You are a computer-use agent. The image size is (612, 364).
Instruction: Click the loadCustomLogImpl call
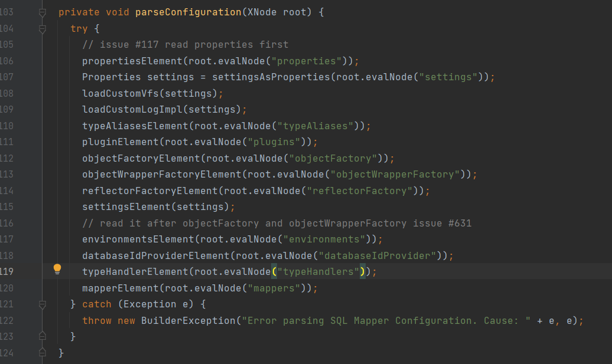[x=132, y=110]
